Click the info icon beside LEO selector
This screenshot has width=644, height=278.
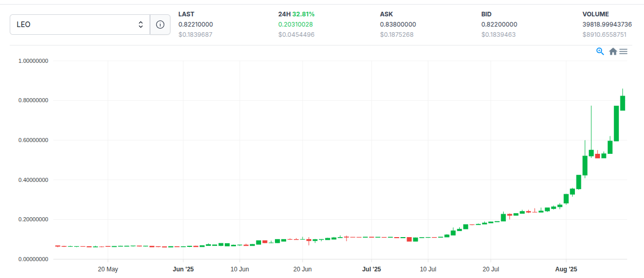(160, 25)
